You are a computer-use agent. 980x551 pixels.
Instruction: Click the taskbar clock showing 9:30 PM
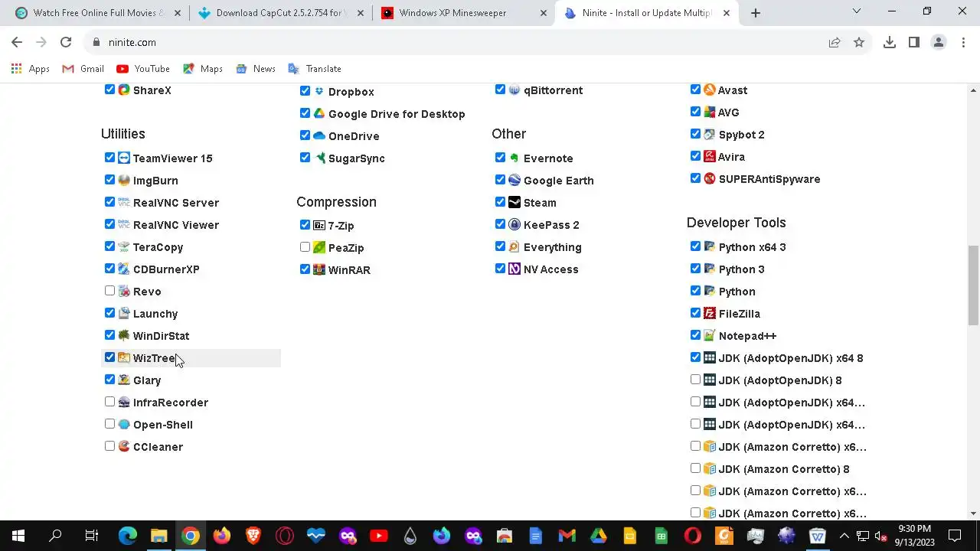coord(914,536)
